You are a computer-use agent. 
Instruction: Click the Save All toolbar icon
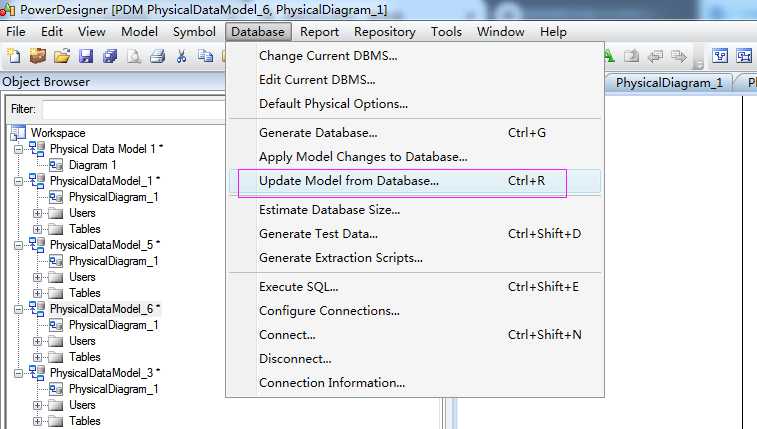point(110,56)
